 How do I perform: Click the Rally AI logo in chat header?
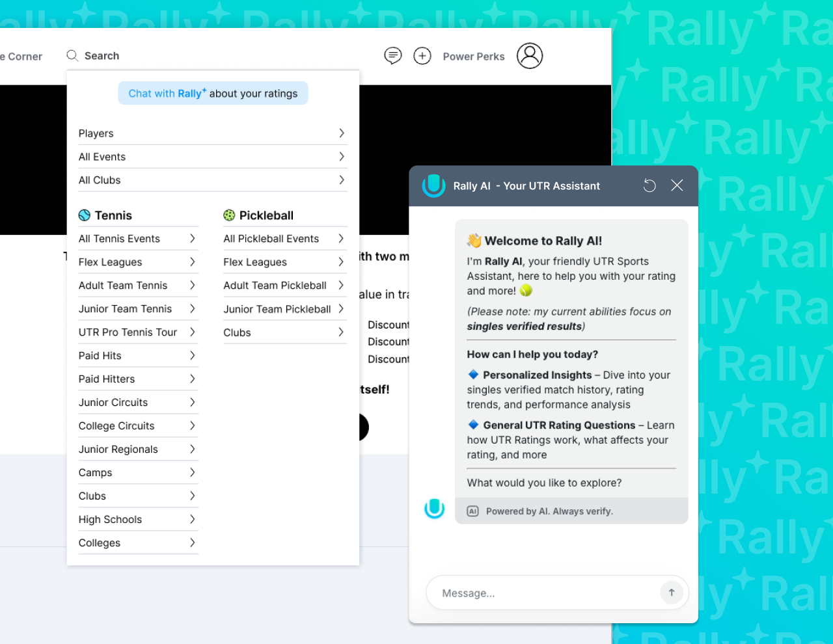pos(433,185)
